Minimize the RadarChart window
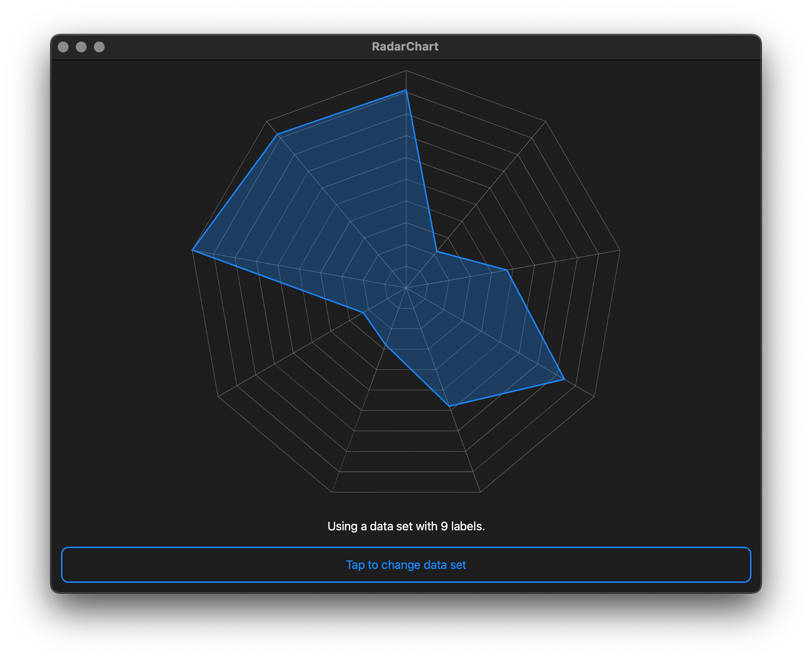This screenshot has width=812, height=660. (81, 47)
